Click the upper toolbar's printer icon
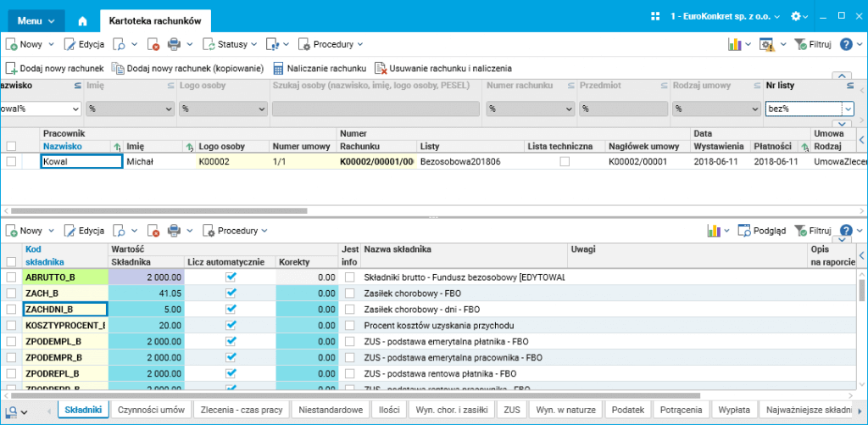The image size is (868, 425). pos(174,44)
